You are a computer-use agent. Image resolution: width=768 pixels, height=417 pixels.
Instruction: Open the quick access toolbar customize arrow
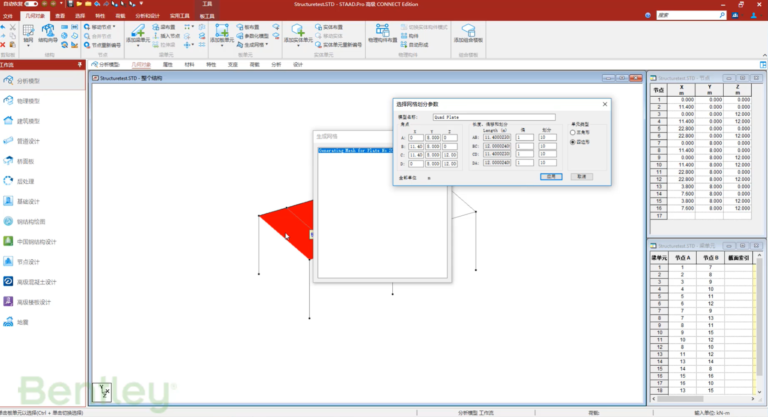coord(141,4)
